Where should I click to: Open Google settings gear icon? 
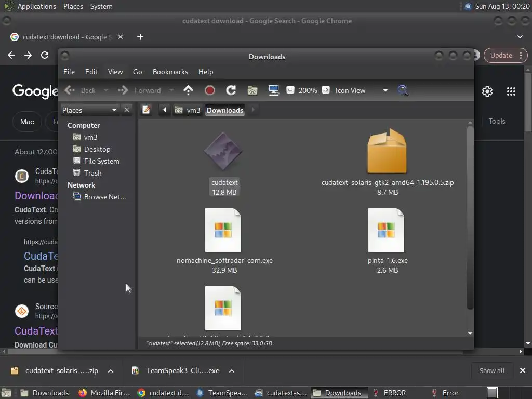487,91
